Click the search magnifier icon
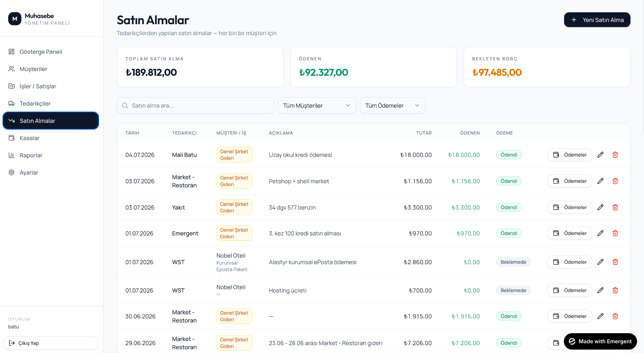The width and height of the screenshot is (644, 353). 125,106
